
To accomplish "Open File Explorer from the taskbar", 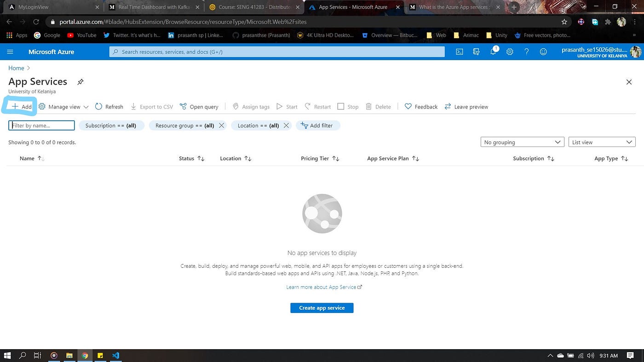I will 69,356.
